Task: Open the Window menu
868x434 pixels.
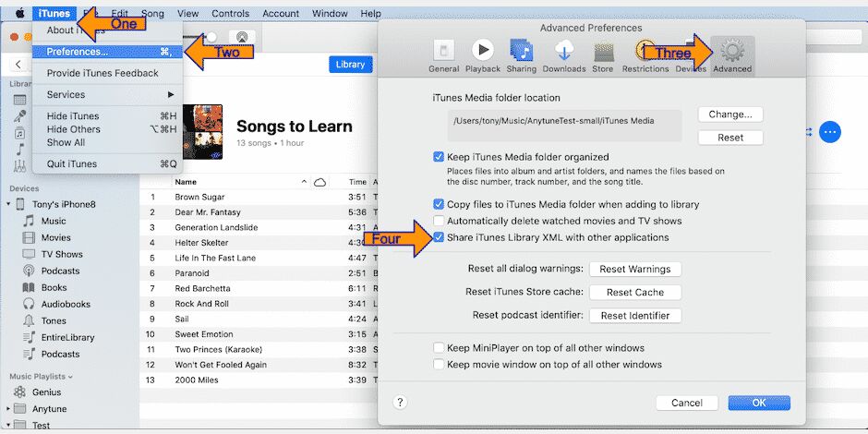Action: (x=330, y=13)
